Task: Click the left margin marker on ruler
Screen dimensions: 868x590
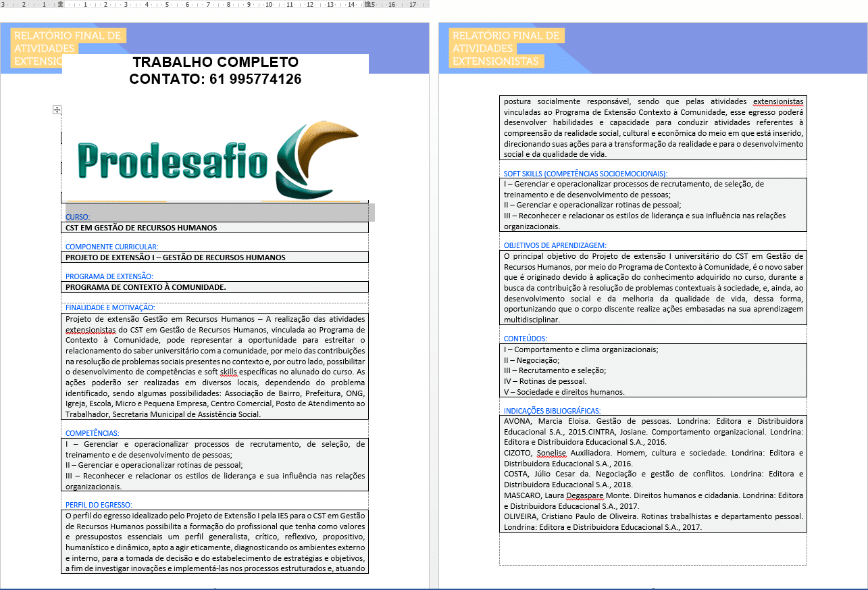Action: (x=61, y=4)
